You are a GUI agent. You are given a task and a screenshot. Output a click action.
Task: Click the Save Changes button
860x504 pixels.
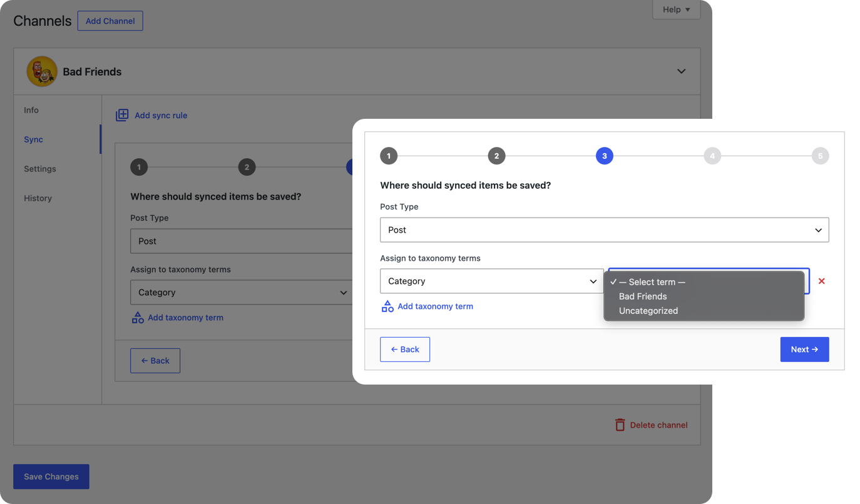tap(51, 476)
